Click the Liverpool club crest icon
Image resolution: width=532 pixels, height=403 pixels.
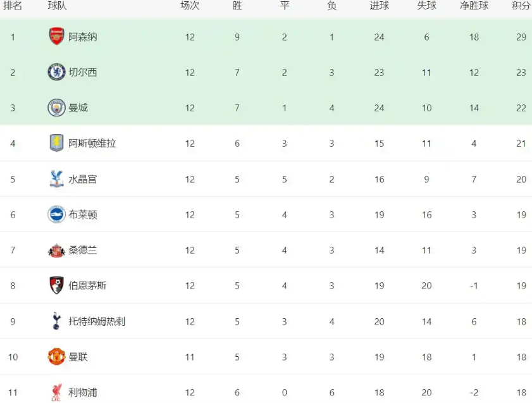coord(57,392)
